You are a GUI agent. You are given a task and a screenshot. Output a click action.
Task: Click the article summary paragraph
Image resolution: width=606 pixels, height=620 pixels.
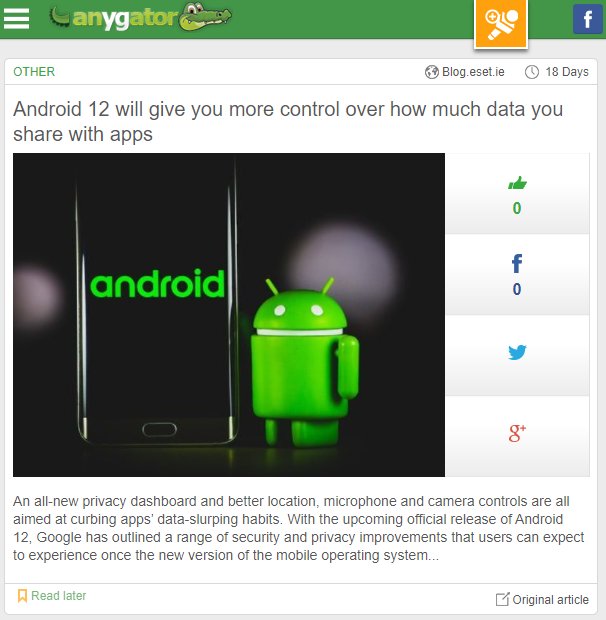pos(298,528)
